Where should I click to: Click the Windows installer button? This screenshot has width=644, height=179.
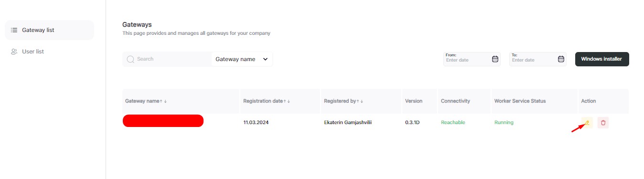pyautogui.click(x=602, y=59)
